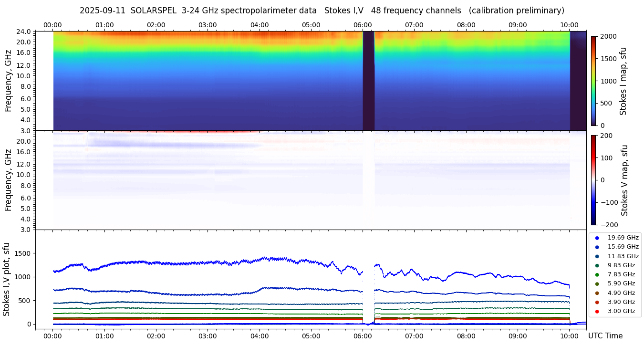Screen dimensions: 644x346
Task: Click the 7.83 GHz green legend dot
Action: (x=597, y=274)
